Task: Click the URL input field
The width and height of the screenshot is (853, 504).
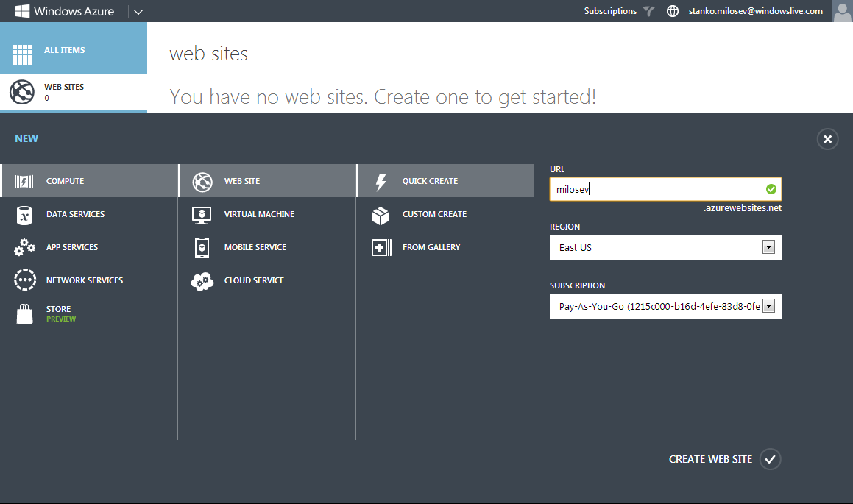Action: coord(665,189)
